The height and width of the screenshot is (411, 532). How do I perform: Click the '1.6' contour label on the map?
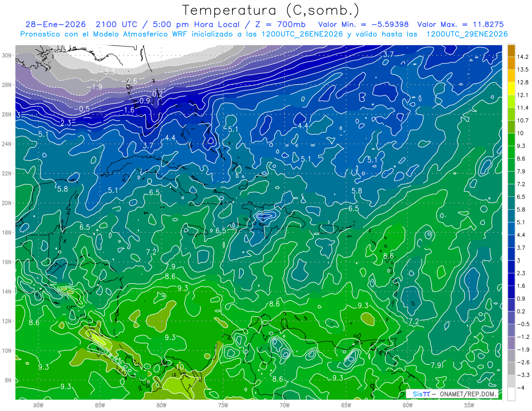tap(129, 110)
